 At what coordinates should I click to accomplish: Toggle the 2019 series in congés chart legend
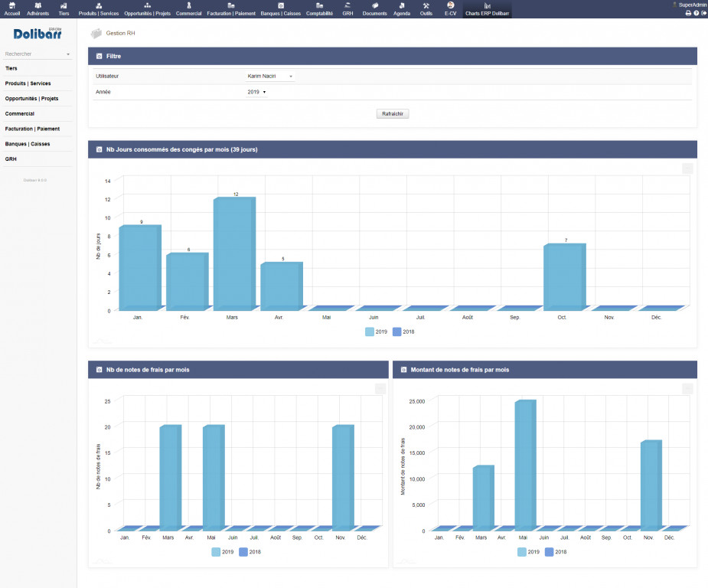pyautogui.click(x=376, y=332)
